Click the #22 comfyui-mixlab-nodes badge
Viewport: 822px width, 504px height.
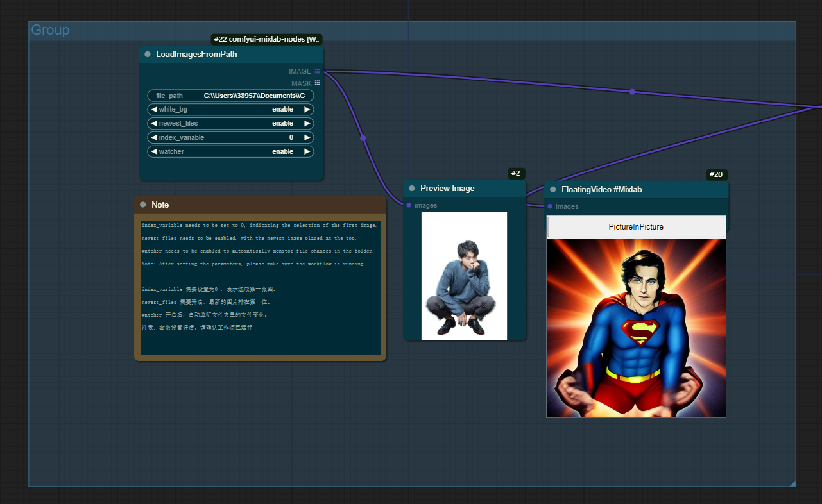pos(266,39)
